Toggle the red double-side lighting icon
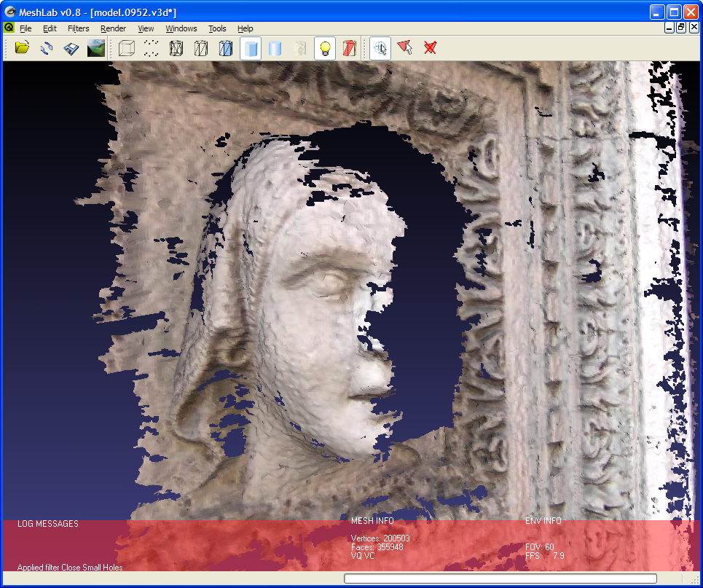The width and height of the screenshot is (703, 588). [x=350, y=49]
